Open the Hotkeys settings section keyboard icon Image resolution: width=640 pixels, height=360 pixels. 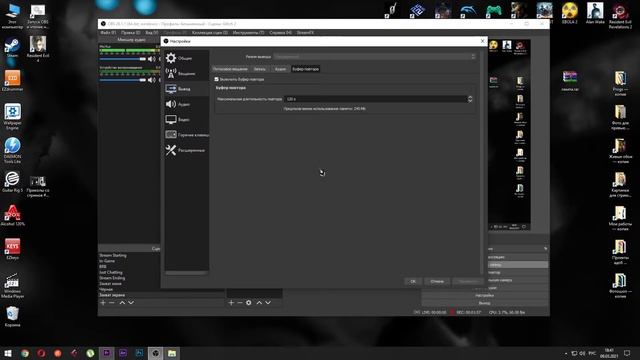pos(171,134)
